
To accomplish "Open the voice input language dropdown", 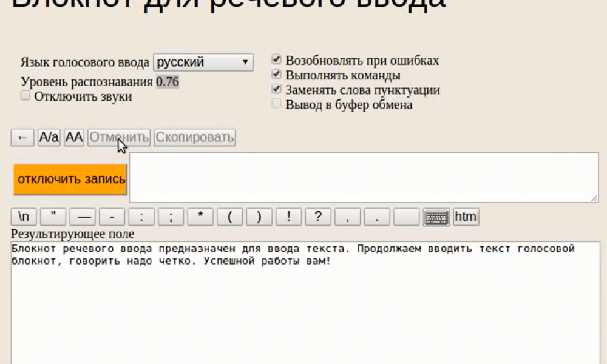I will [x=203, y=62].
